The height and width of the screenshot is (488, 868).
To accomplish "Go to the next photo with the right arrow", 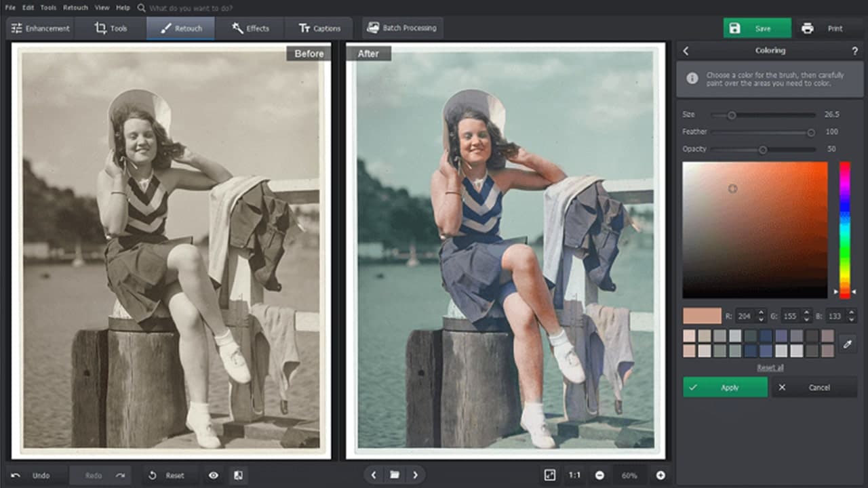I will [x=415, y=475].
